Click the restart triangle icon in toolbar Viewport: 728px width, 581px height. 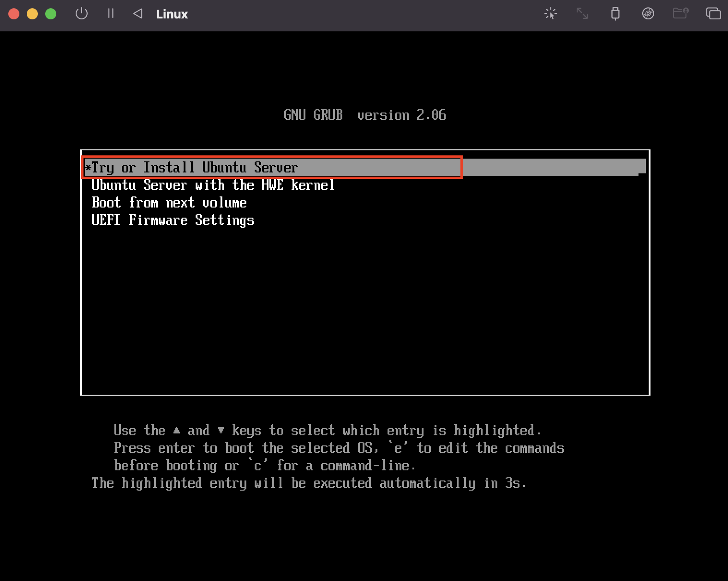point(137,14)
